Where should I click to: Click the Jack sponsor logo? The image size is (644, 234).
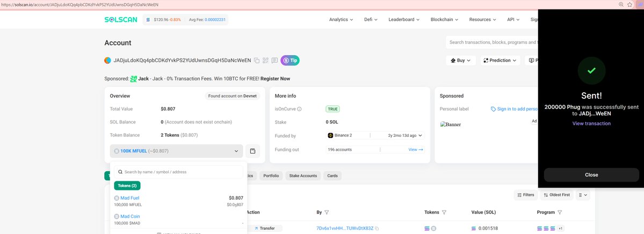tap(134, 78)
